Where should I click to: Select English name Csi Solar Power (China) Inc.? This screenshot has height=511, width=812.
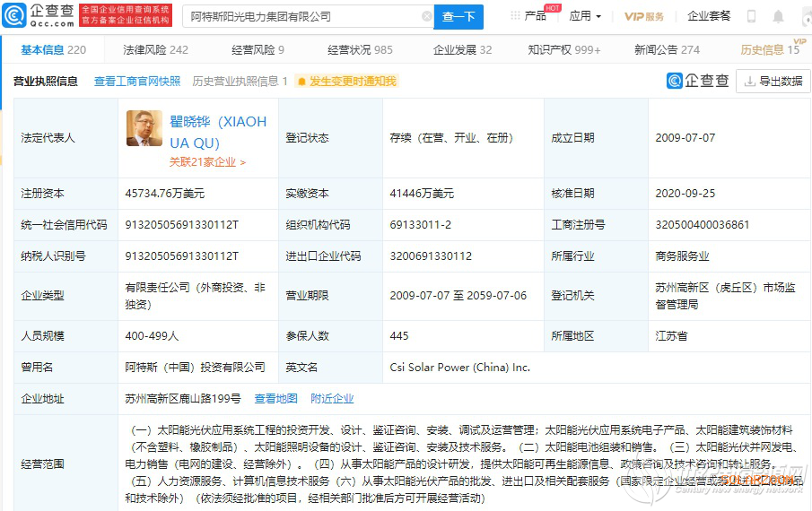(x=460, y=368)
